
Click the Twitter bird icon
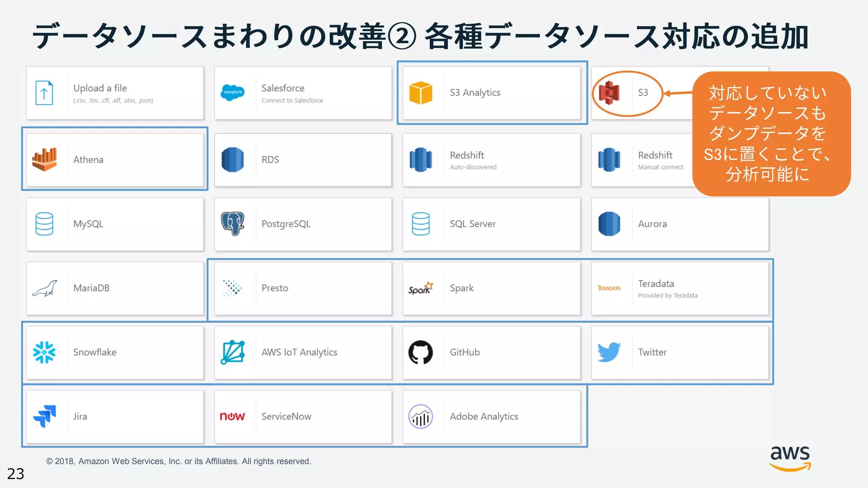click(x=609, y=352)
